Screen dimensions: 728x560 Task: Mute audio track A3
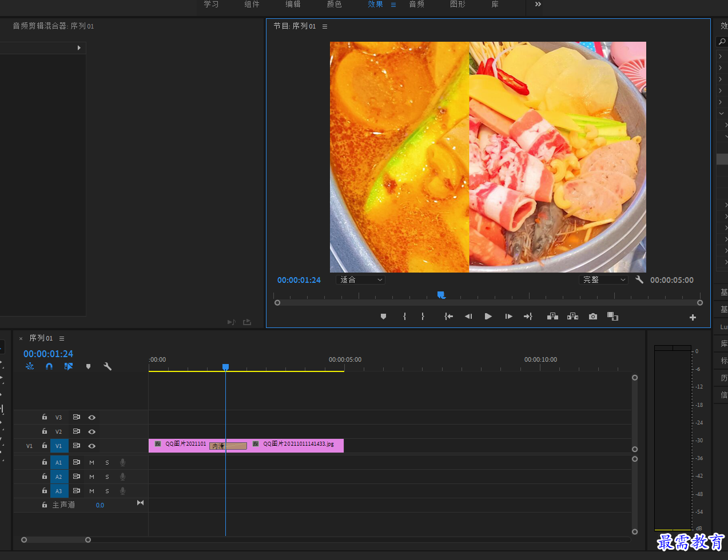(x=92, y=491)
